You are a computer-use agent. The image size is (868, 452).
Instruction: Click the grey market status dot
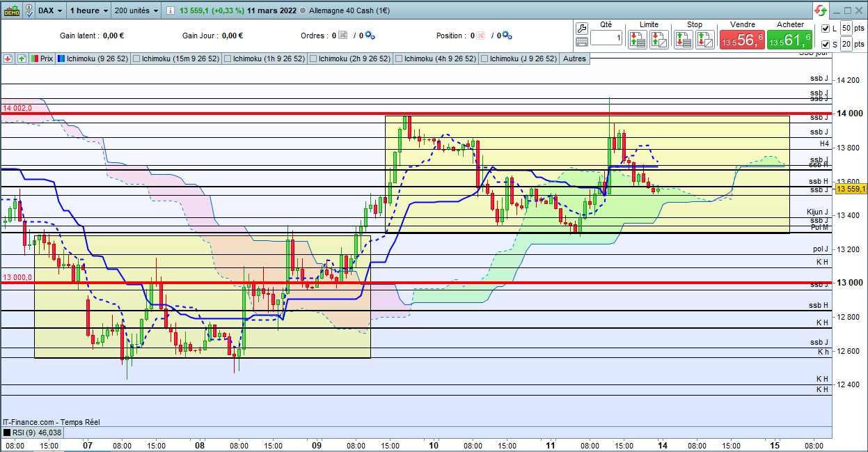coord(303,10)
